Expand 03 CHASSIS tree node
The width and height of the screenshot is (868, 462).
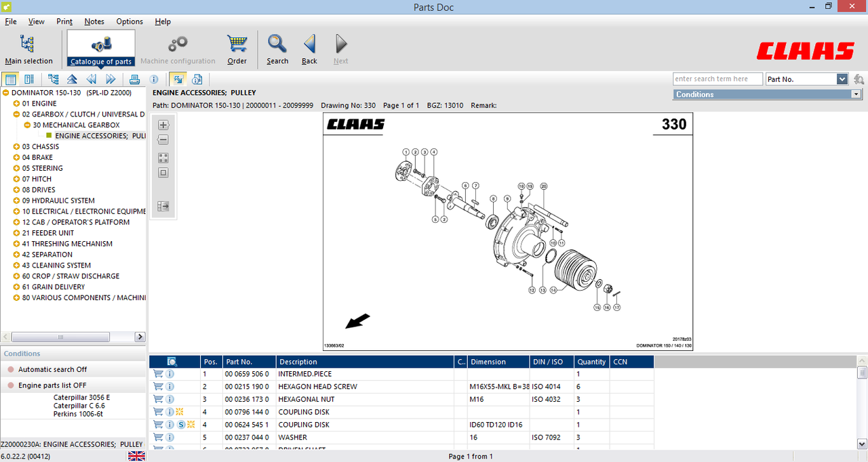pos(16,147)
